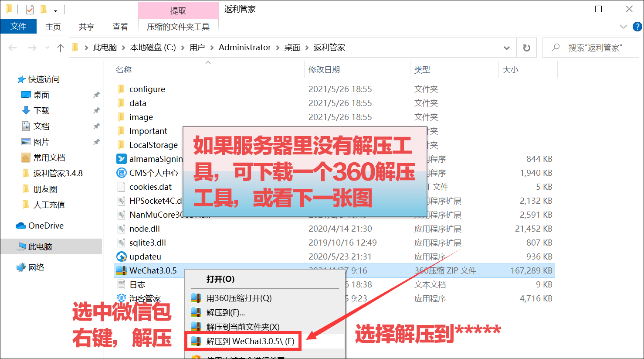Go back with the left arrow
Screen dimensions: 644x359
tap(13, 48)
